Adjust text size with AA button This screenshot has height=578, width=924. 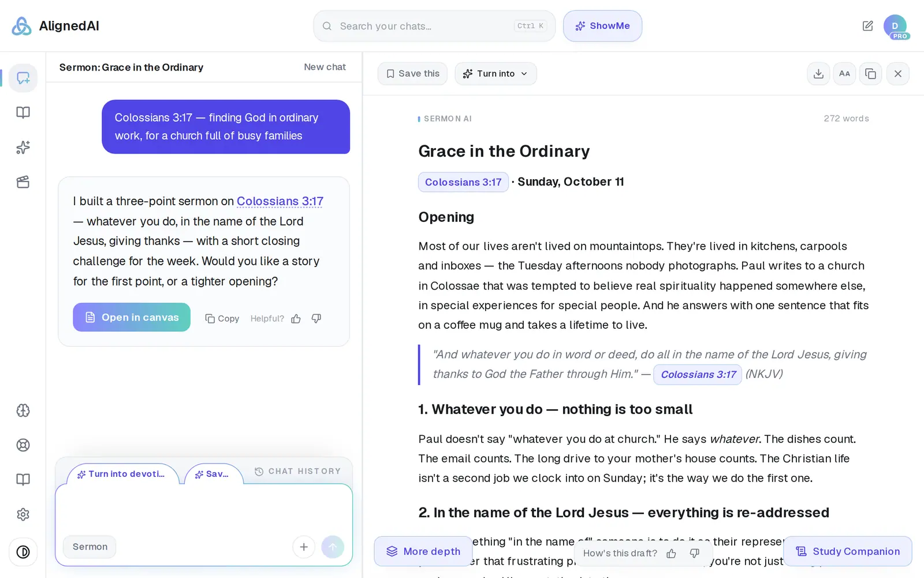coord(844,74)
